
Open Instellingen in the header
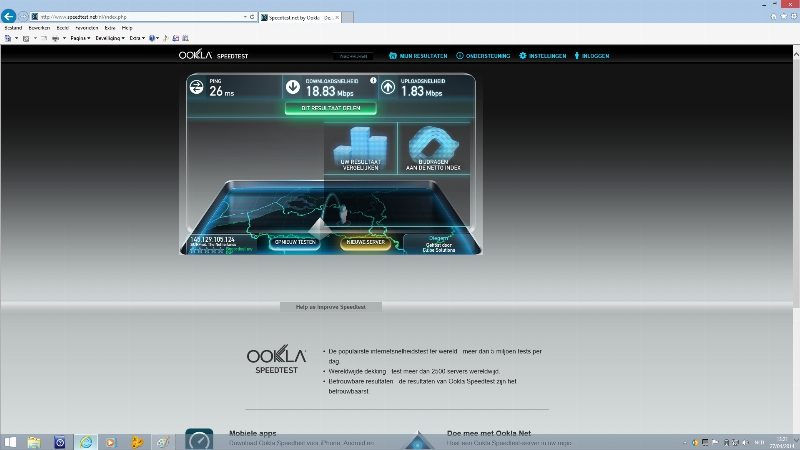(543, 56)
